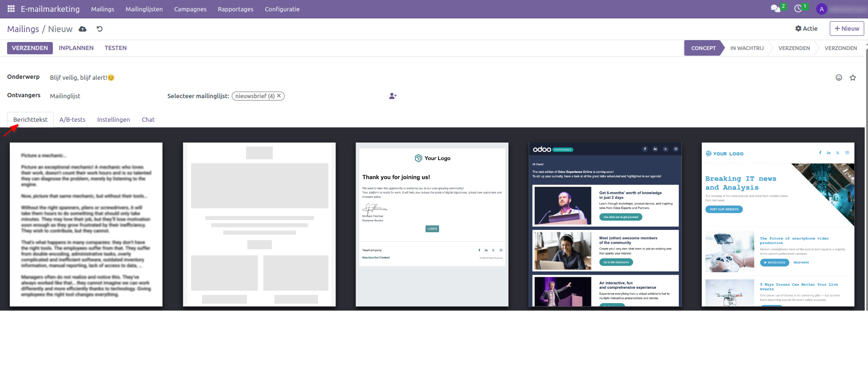Viewport: 868px width, 388px height.
Task: Choose the plain text template thumbnail
Action: click(x=86, y=225)
